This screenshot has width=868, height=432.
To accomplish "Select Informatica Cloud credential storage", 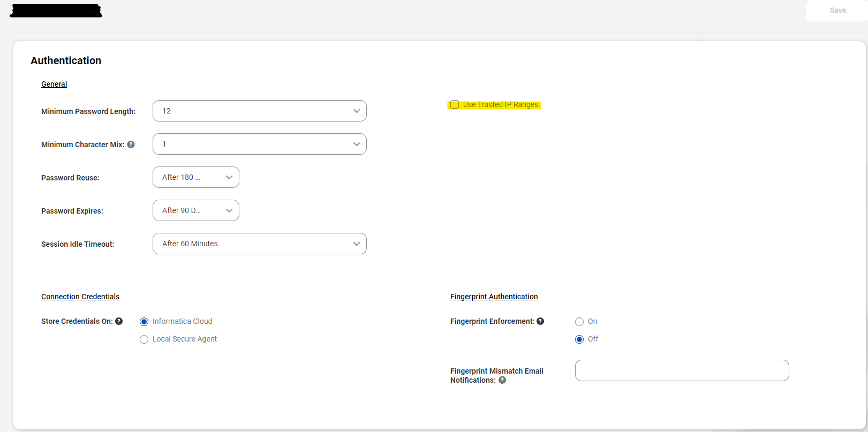I will [x=144, y=322].
